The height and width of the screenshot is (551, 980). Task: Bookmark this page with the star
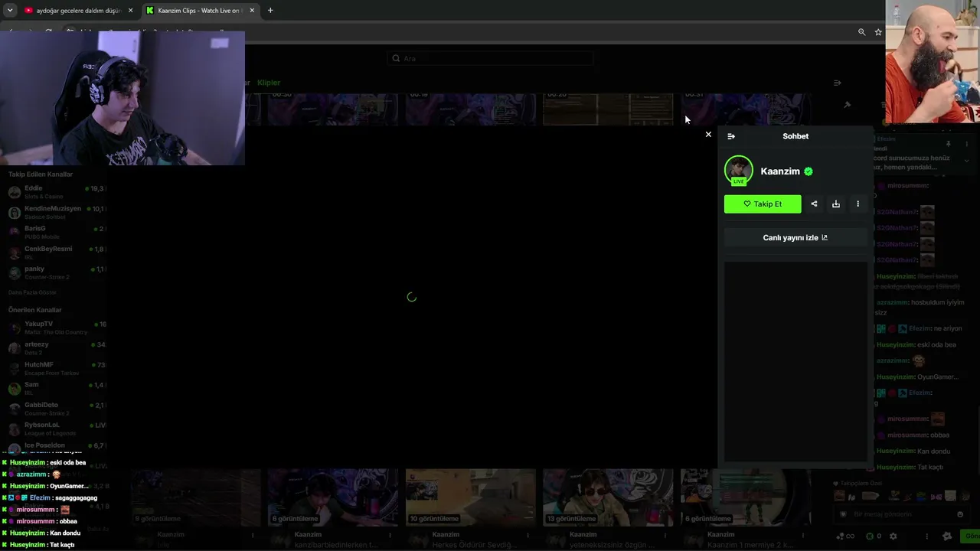(878, 32)
